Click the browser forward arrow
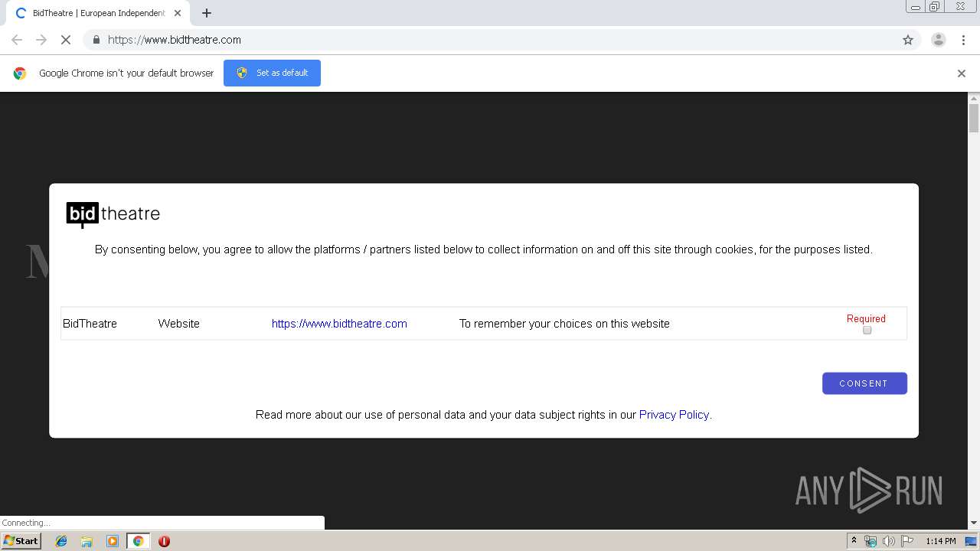This screenshot has height=551, width=980. tap(41, 40)
